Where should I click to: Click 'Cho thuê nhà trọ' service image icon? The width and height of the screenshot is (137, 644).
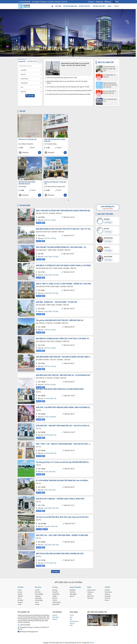tap(99, 69)
